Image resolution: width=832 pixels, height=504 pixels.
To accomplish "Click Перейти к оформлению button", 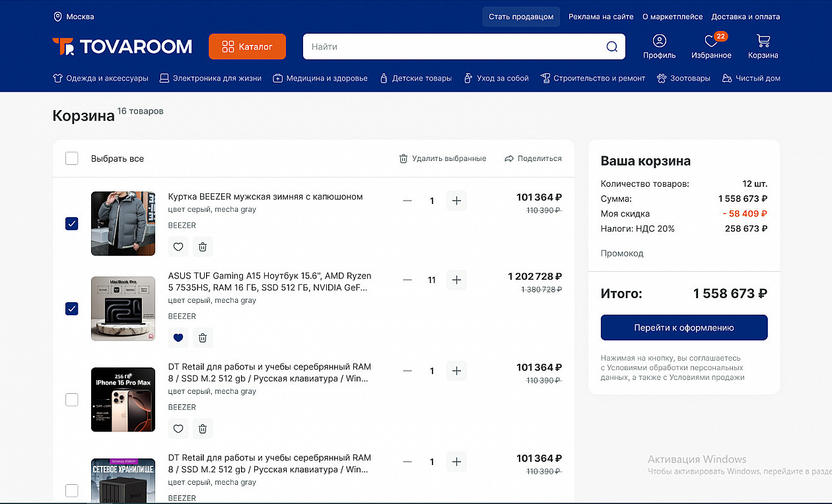I will click(684, 328).
